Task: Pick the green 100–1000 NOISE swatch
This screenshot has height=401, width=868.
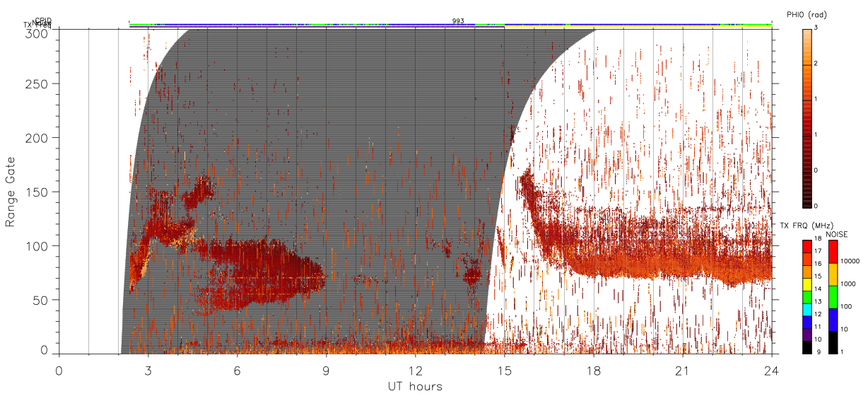Action: [832, 296]
